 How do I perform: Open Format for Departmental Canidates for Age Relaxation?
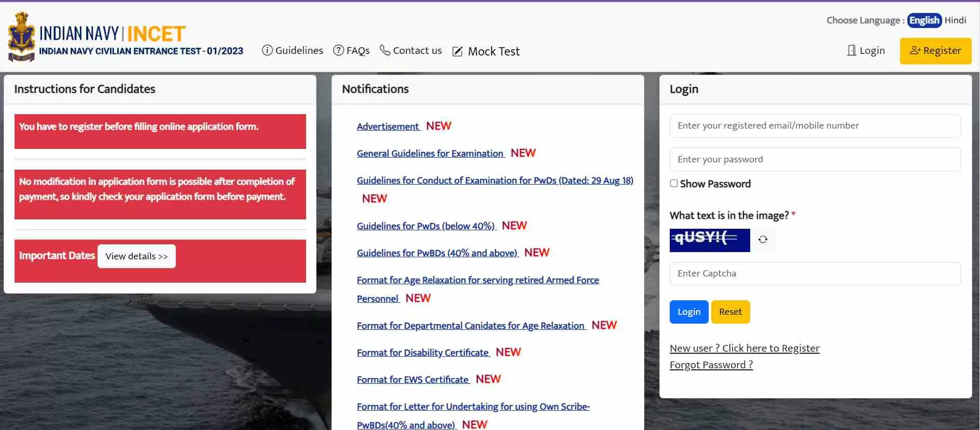click(471, 325)
